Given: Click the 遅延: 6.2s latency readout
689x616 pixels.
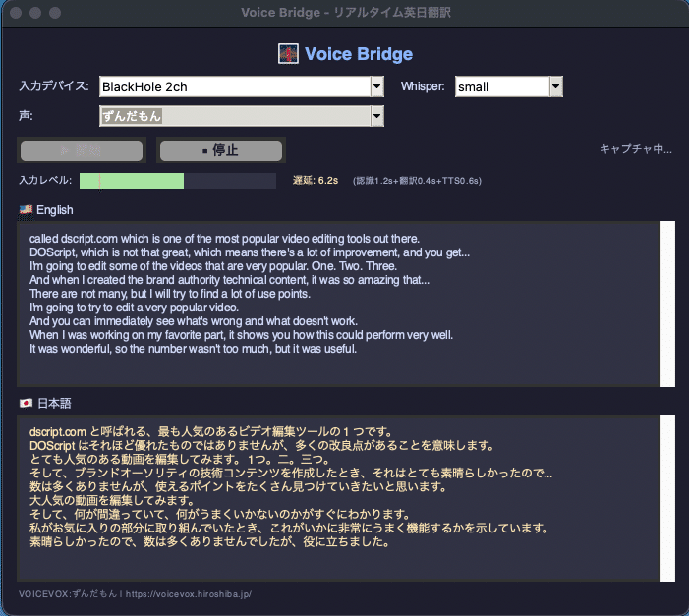Looking at the screenshot, I should click(x=316, y=181).
